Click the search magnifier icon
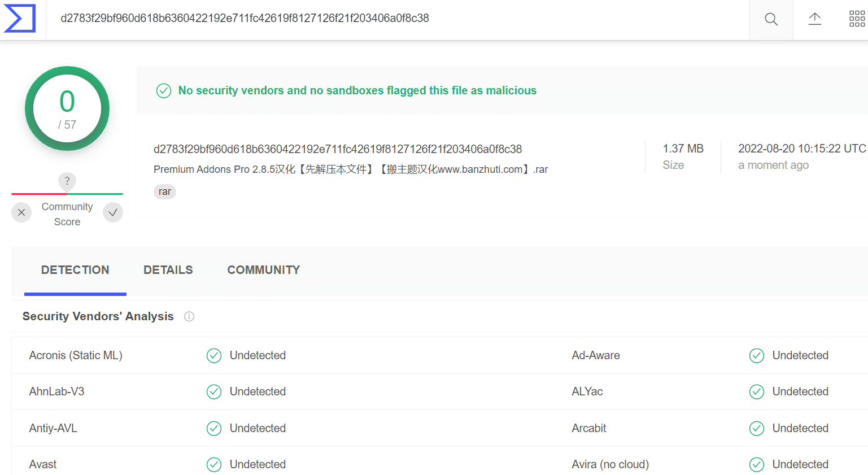 [x=771, y=19]
